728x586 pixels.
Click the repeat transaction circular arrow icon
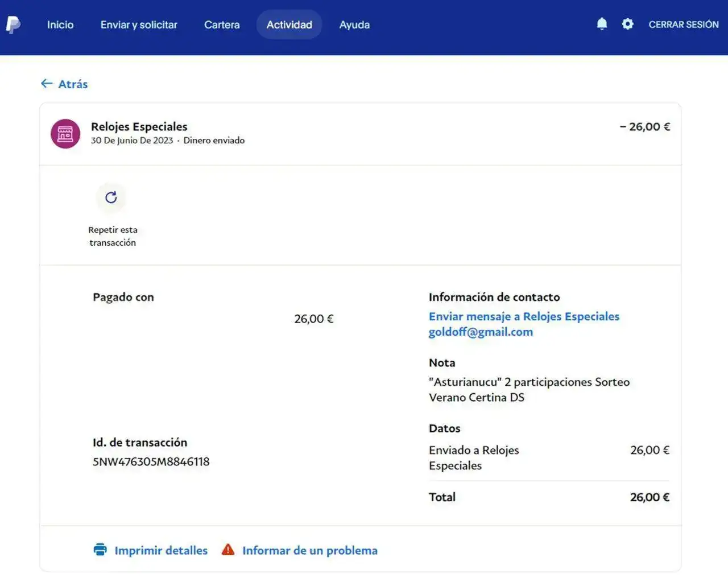pos(111,197)
